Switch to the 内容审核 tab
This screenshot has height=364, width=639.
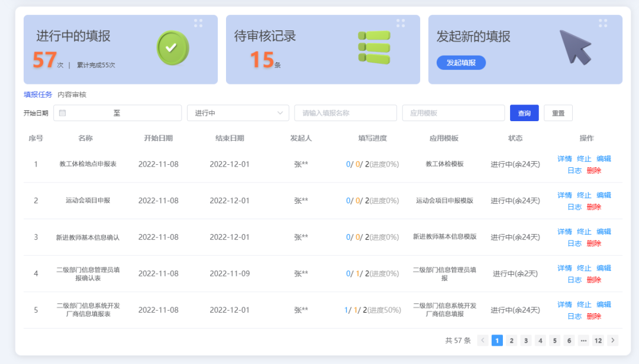72,95
